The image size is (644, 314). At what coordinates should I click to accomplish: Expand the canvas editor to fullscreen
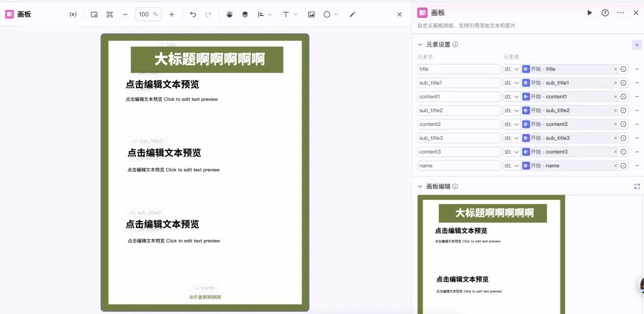point(637,186)
